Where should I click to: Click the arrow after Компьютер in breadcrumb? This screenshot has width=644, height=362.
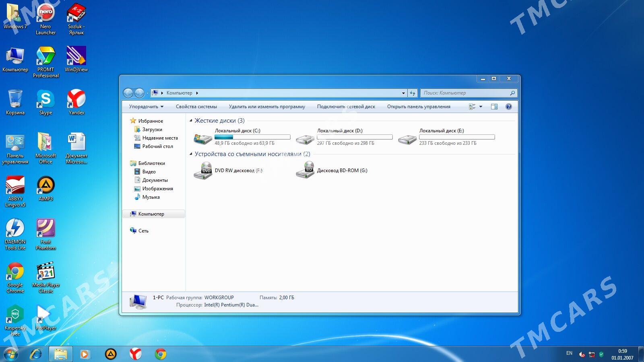pos(197,93)
